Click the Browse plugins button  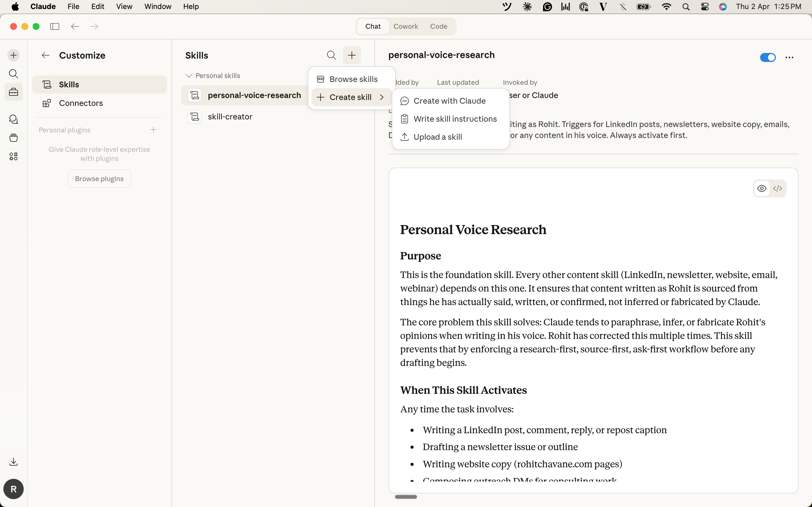tap(99, 179)
